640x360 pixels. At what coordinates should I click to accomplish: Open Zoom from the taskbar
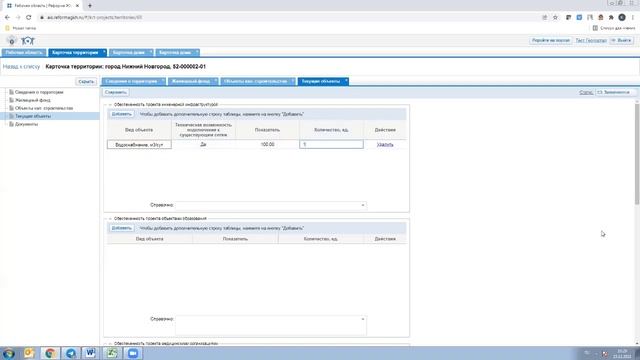(132, 353)
